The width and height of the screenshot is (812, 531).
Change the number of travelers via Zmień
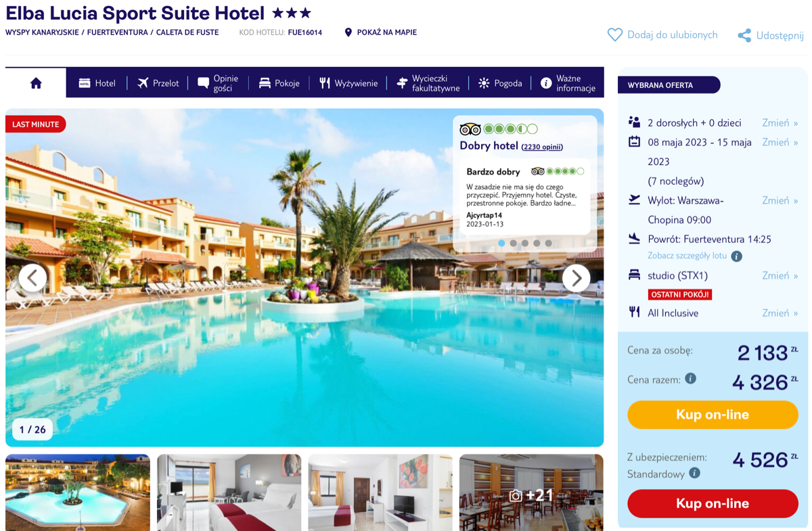pos(780,122)
